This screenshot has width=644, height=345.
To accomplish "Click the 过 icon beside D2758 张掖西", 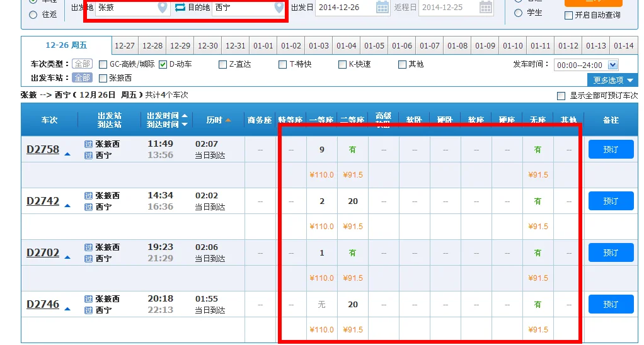I will (88, 144).
